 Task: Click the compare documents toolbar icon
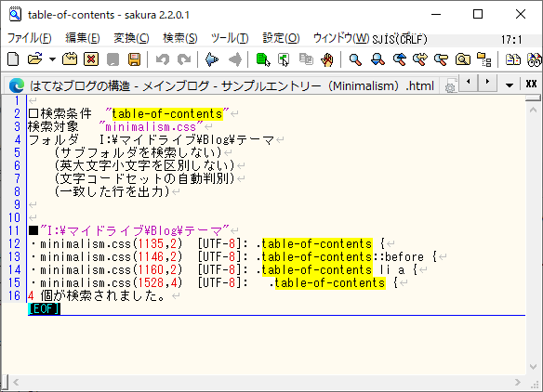coord(513,59)
